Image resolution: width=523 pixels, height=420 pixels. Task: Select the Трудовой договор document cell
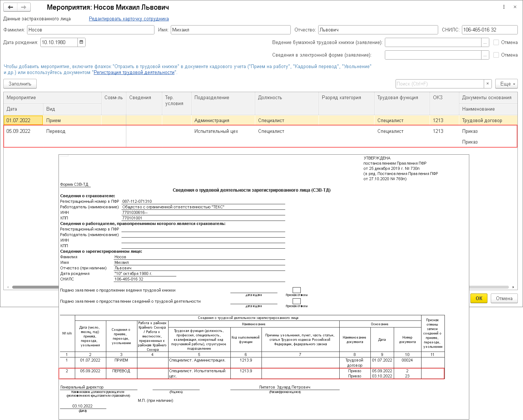coord(488,120)
